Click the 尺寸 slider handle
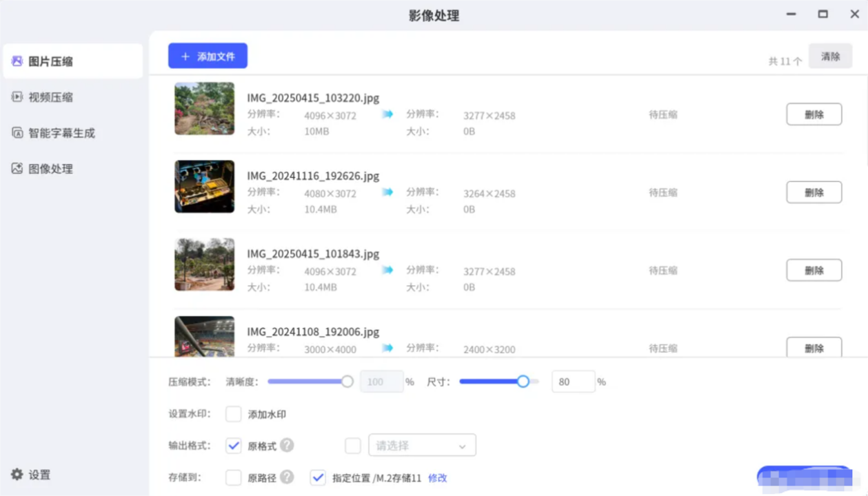 point(523,381)
